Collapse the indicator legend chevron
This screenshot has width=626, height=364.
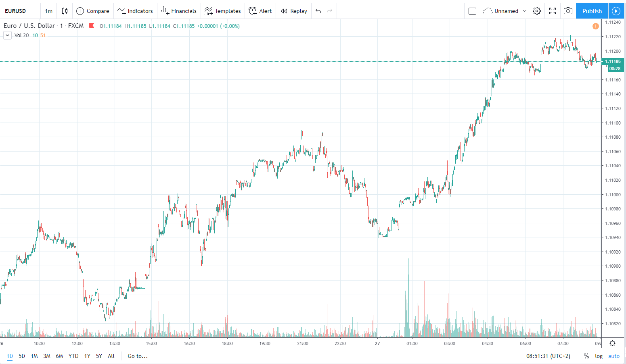pyautogui.click(x=7, y=35)
